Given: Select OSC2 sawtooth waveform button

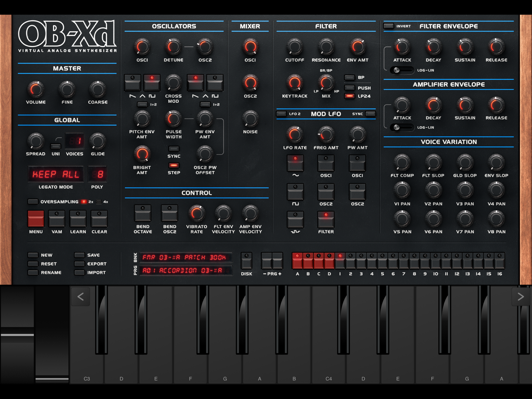Looking at the screenshot, I should point(195,83).
